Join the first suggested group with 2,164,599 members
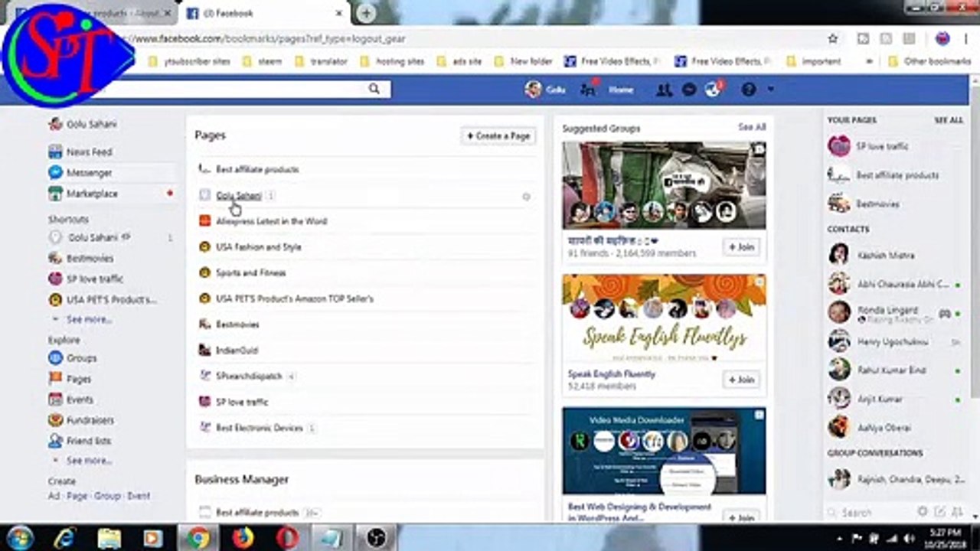 tap(741, 247)
